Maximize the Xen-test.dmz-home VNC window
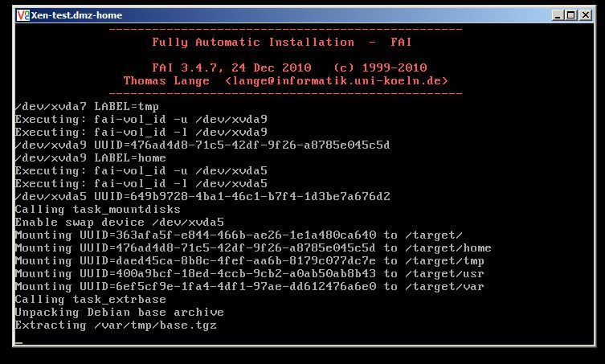 (572, 15)
